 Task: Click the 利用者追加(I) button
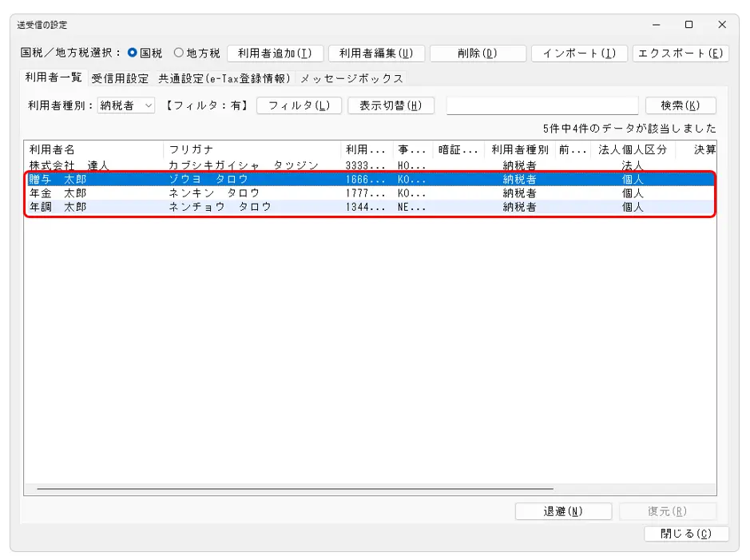(275, 54)
